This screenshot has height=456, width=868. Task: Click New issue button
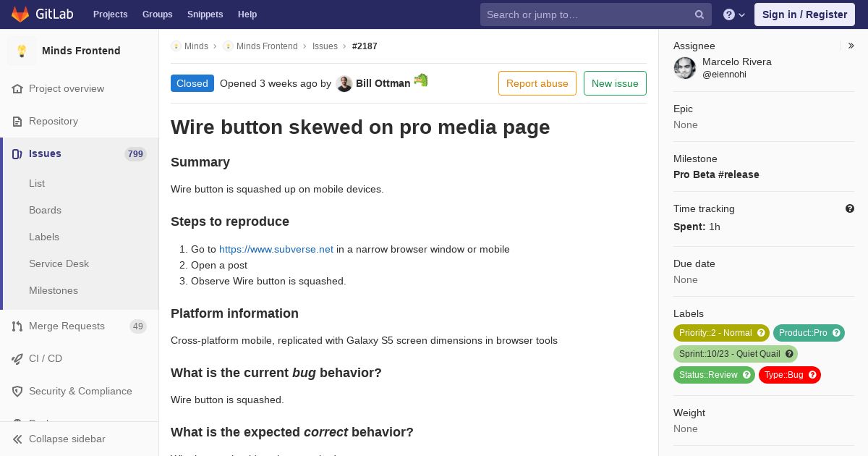[615, 83]
